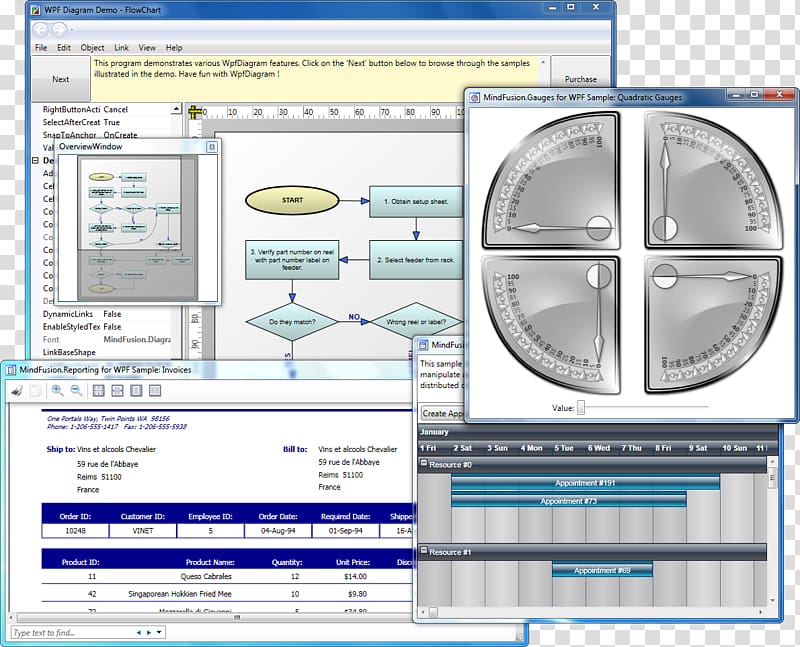Viewport: 800px width, 647px height.
Task: Click the January month header
Action: click(434, 432)
